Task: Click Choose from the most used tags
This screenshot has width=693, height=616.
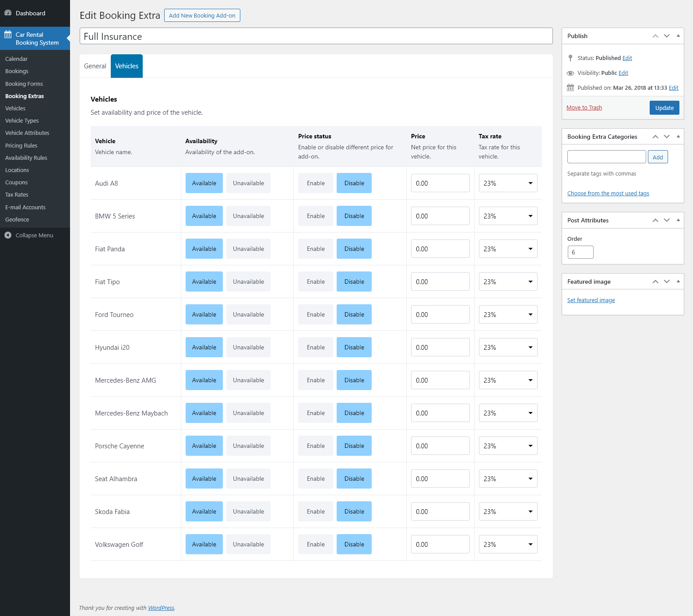Action: (x=608, y=194)
